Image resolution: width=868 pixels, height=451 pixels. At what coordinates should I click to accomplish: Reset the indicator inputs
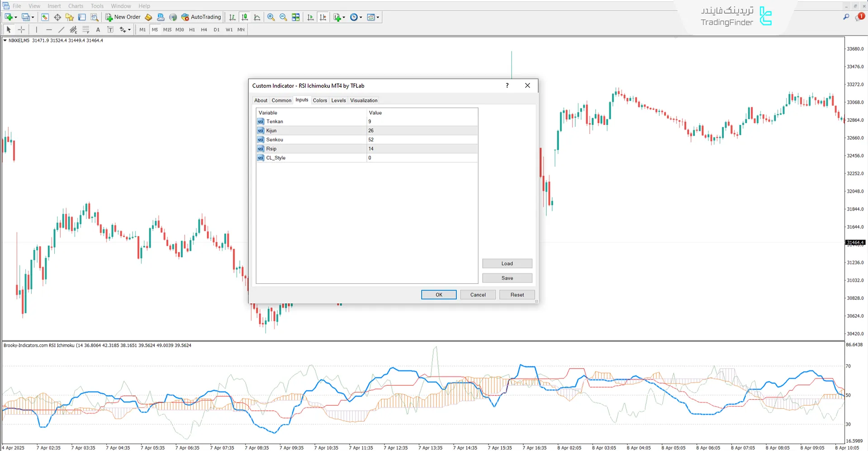point(517,294)
